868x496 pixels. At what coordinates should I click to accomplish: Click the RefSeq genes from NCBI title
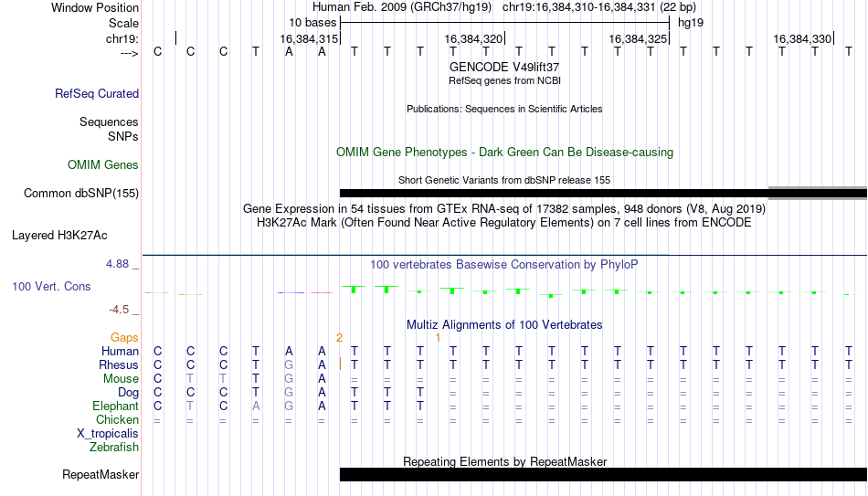point(504,80)
